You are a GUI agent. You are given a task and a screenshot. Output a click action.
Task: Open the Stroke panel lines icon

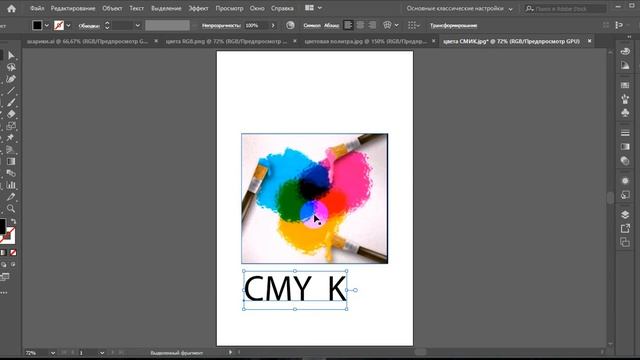625,133
